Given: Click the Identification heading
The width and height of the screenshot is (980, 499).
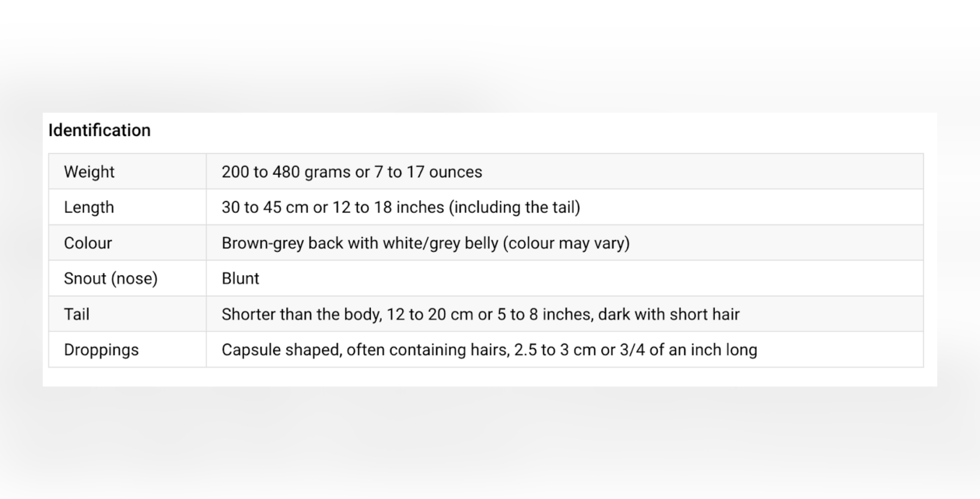Looking at the screenshot, I should point(100,131).
